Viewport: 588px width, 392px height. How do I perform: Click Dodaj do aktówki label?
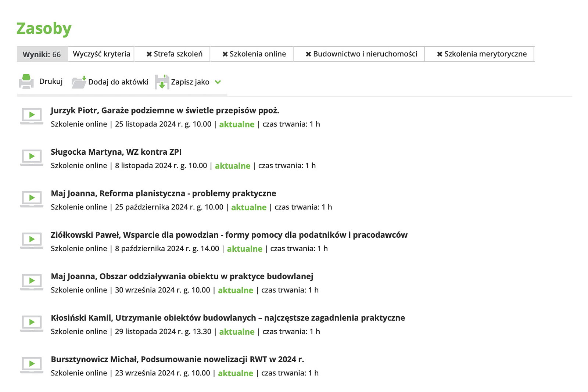click(x=118, y=82)
